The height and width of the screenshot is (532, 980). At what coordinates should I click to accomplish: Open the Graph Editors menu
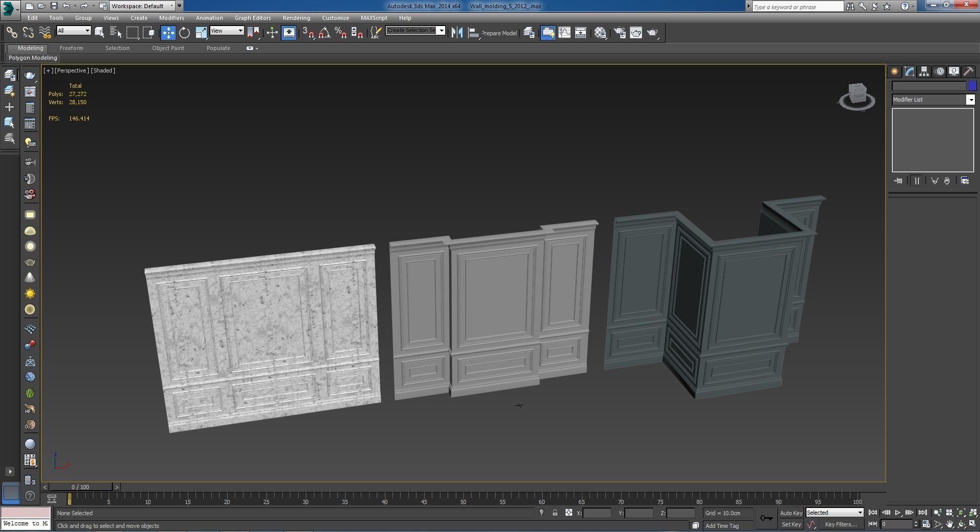pos(253,18)
